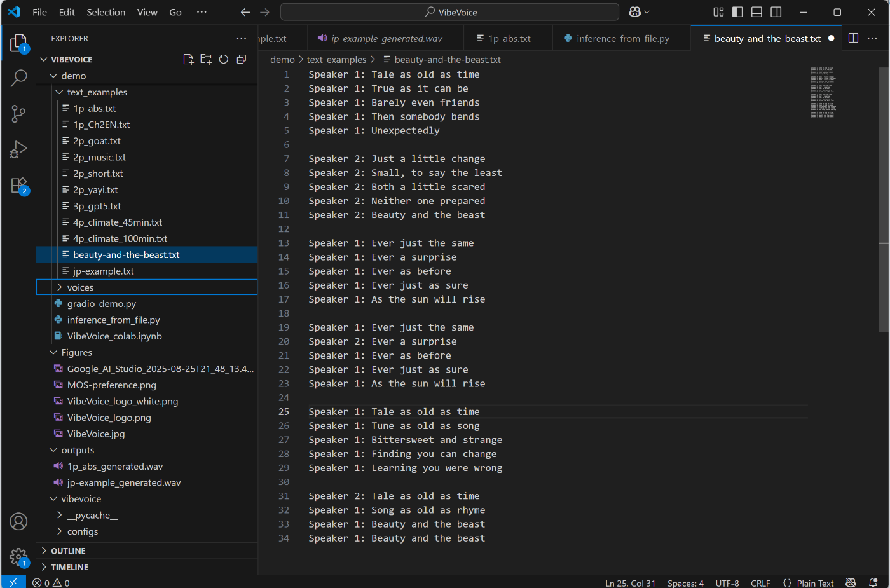This screenshot has height=588, width=890.
Task: Change indentation via Spaces: 4
Action: point(685,583)
